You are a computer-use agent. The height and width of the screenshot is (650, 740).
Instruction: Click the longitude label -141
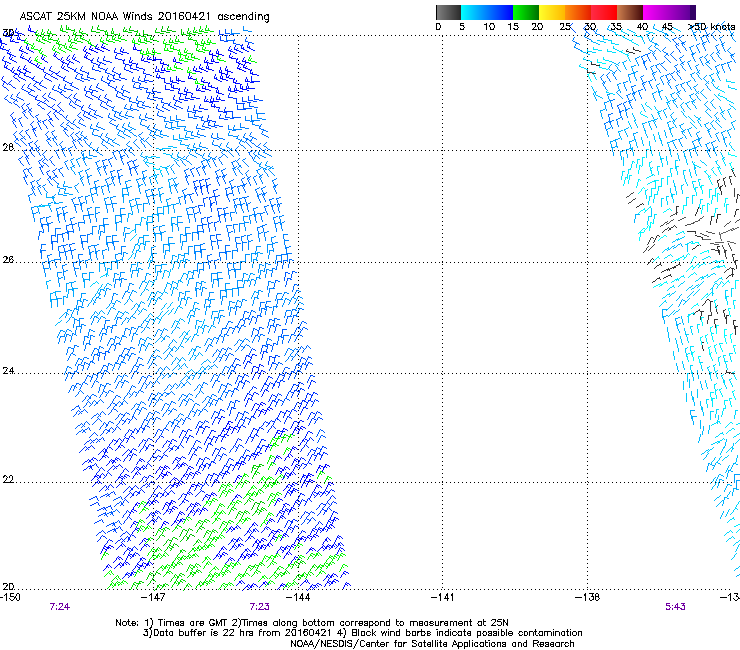(x=443, y=597)
